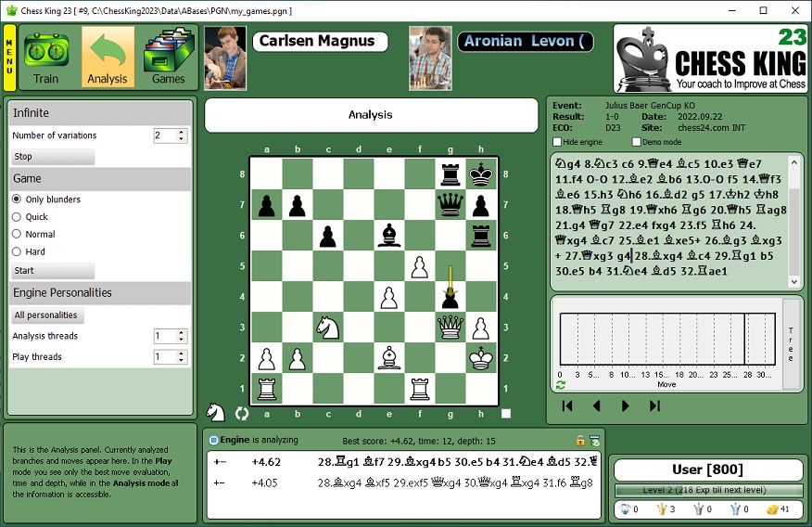Click the gold coins counter icon
Viewport: 812px width, 527px height.
click(x=773, y=509)
